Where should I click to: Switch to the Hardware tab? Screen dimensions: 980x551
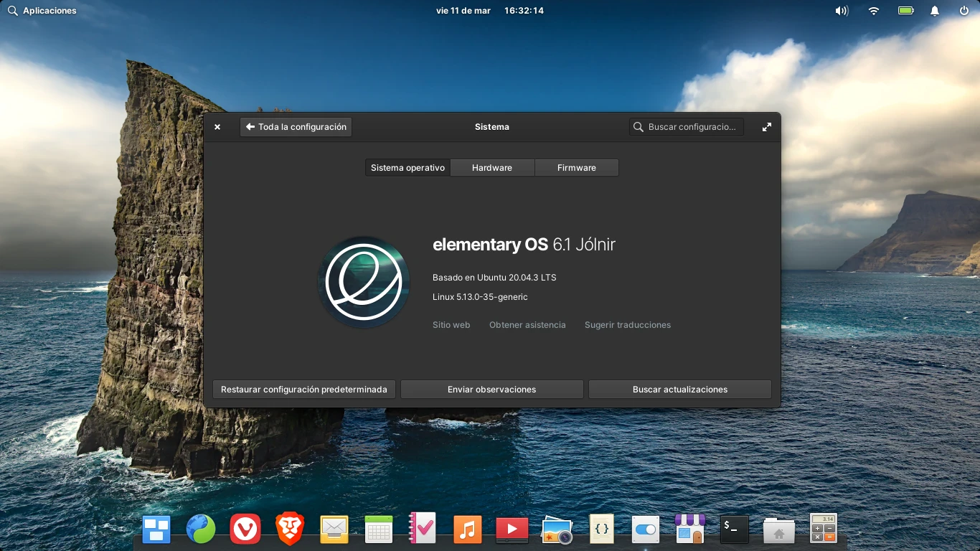coord(492,168)
